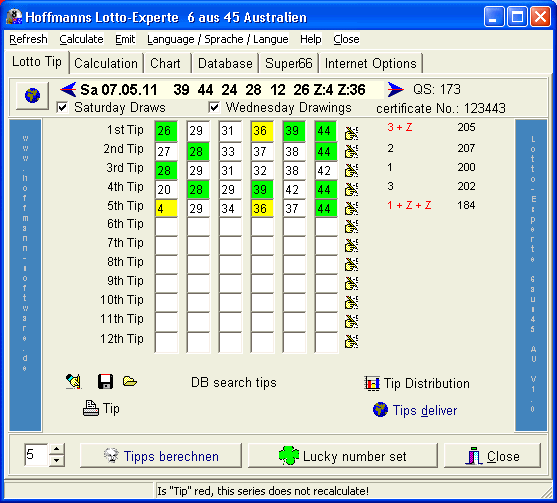Minimize the Hoffmanns Lotto-Experte window
Screen dimensions: 557x503
tap(493, 17)
